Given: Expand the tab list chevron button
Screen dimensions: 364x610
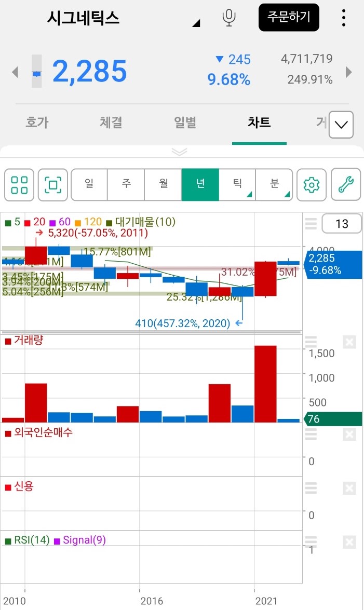Looking at the screenshot, I should (341, 125).
